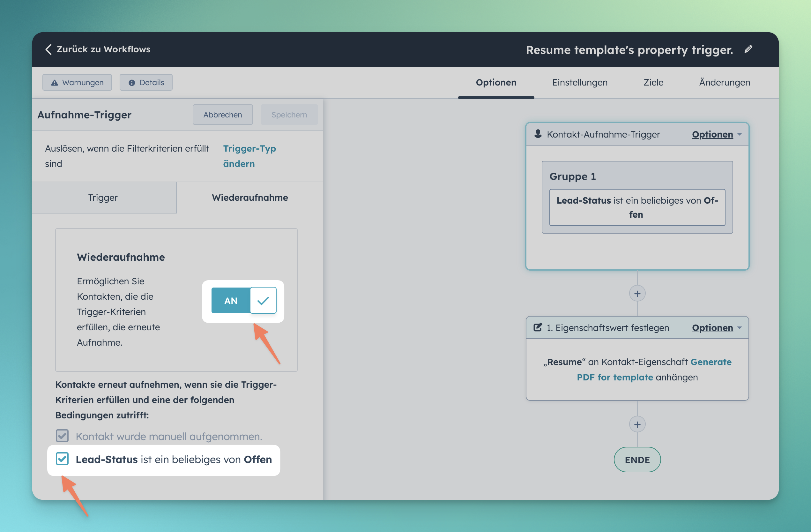Switch to the Trigger tab
811x532 pixels.
[x=103, y=197]
